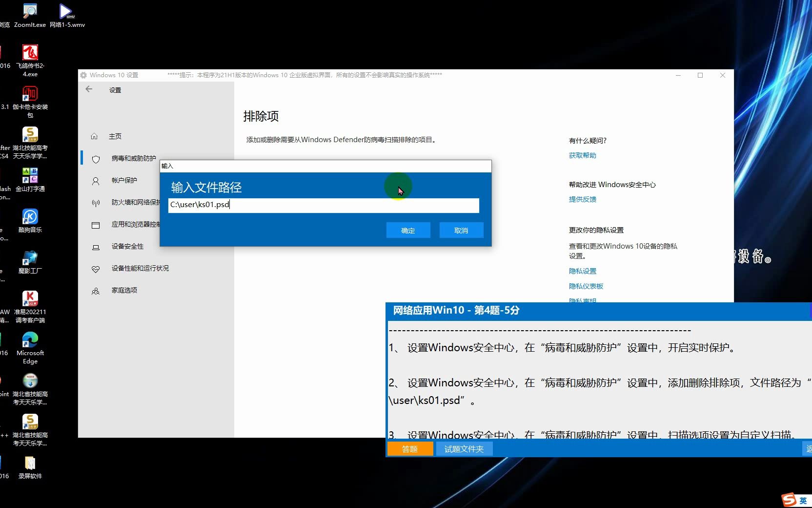Open 设备性能和运行状况 in sidebar

click(x=140, y=268)
